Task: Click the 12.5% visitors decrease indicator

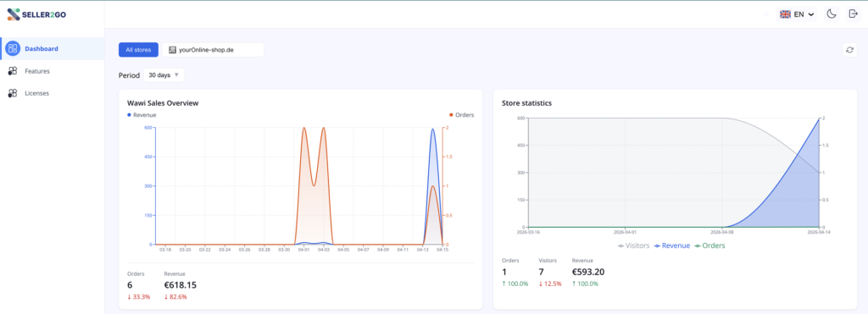Action: 549,284
